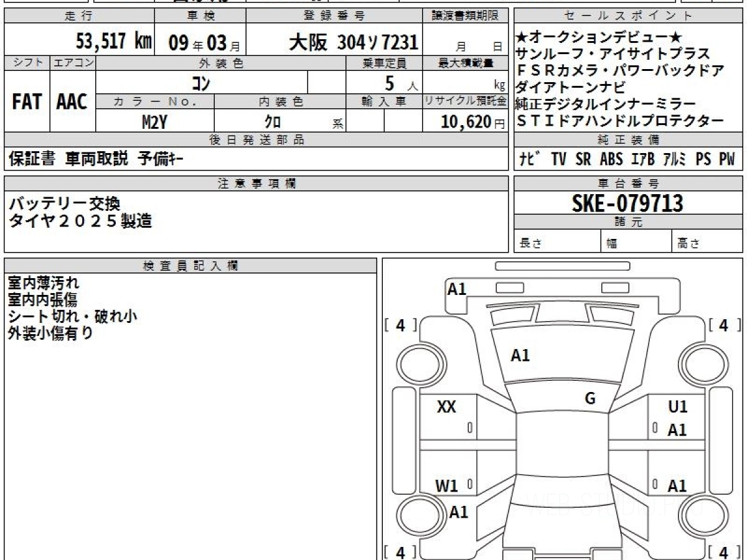Click the A1 mark on the hood

[x=520, y=356]
